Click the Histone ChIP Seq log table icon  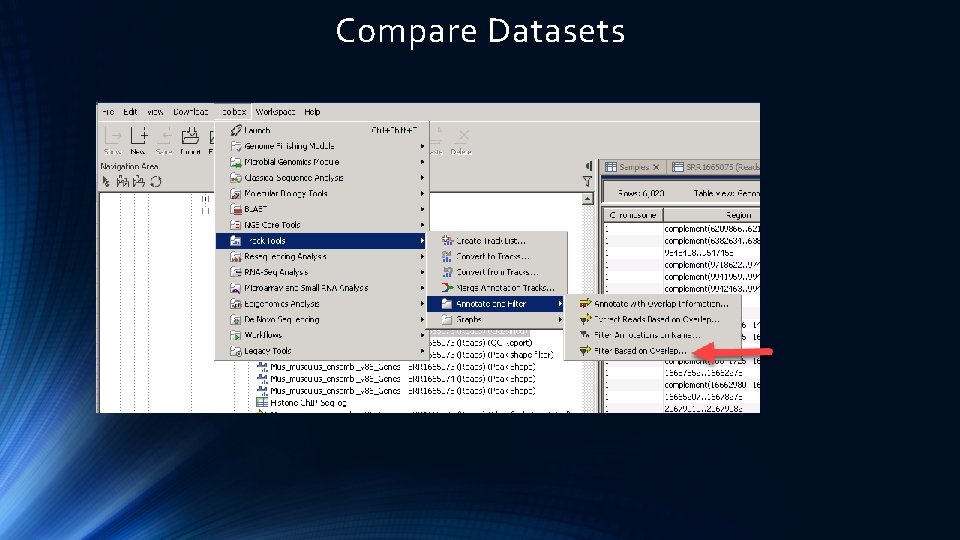coord(262,402)
